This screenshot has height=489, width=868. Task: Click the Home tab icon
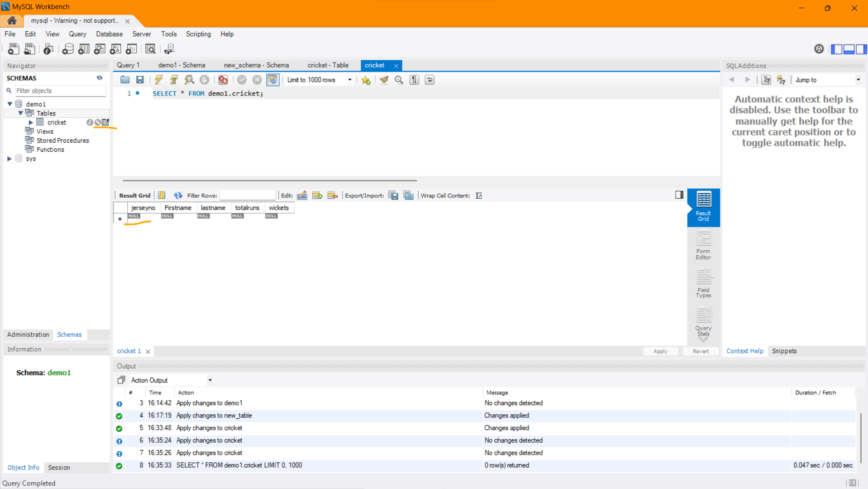pyautogui.click(x=12, y=21)
